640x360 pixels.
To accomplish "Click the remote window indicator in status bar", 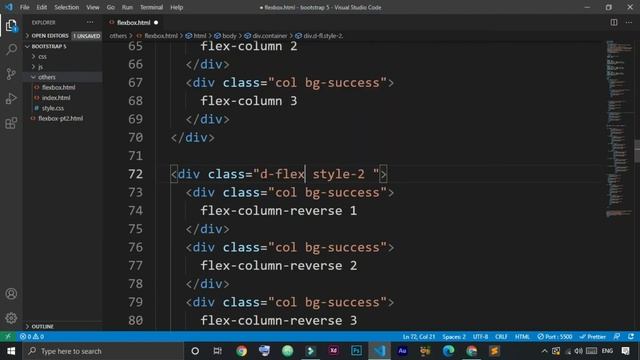I will pos(8,336).
